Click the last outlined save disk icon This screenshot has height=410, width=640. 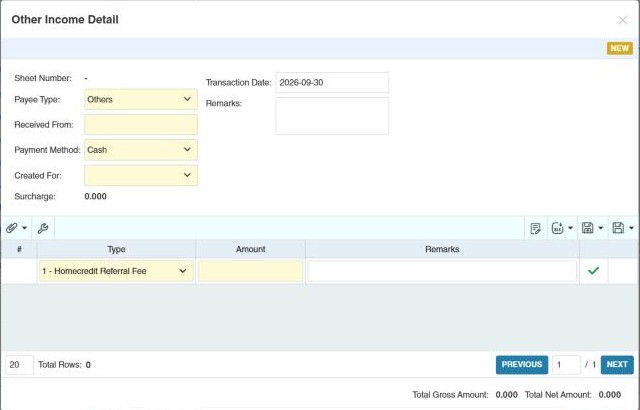[618, 228]
